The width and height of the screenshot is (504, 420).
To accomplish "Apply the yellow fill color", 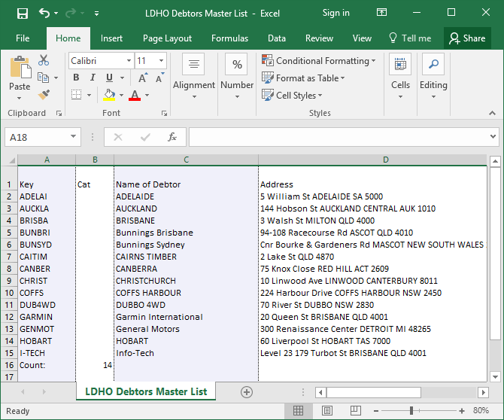I will coord(109,95).
